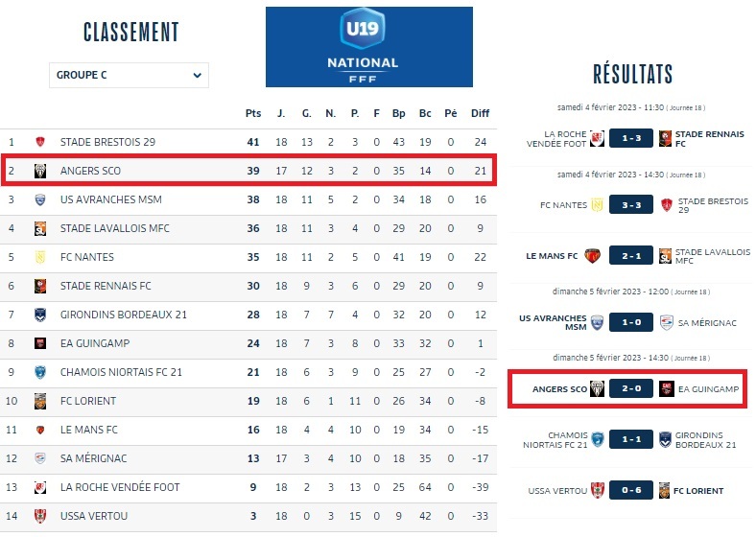Open the Groupe C dropdown selector

(129, 75)
